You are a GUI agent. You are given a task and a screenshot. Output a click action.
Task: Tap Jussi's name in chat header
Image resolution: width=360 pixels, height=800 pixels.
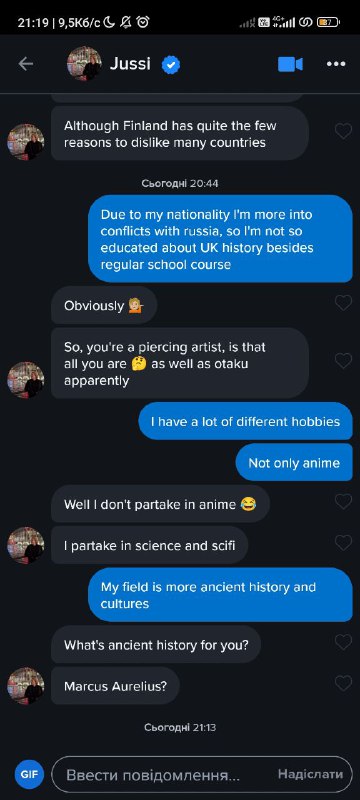pos(130,64)
